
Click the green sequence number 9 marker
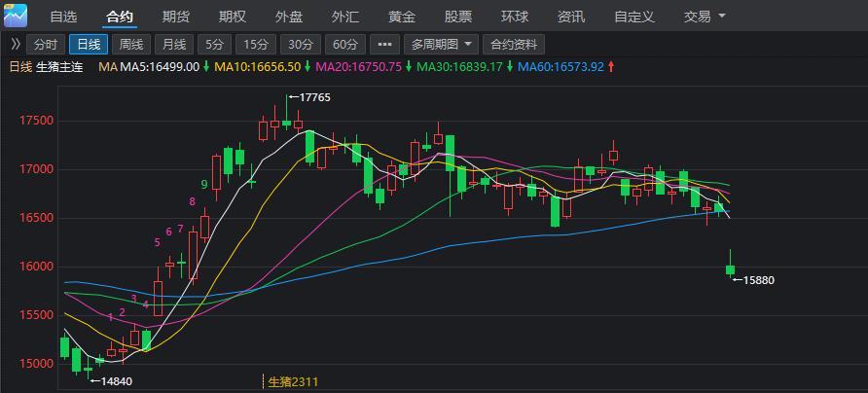click(x=204, y=184)
